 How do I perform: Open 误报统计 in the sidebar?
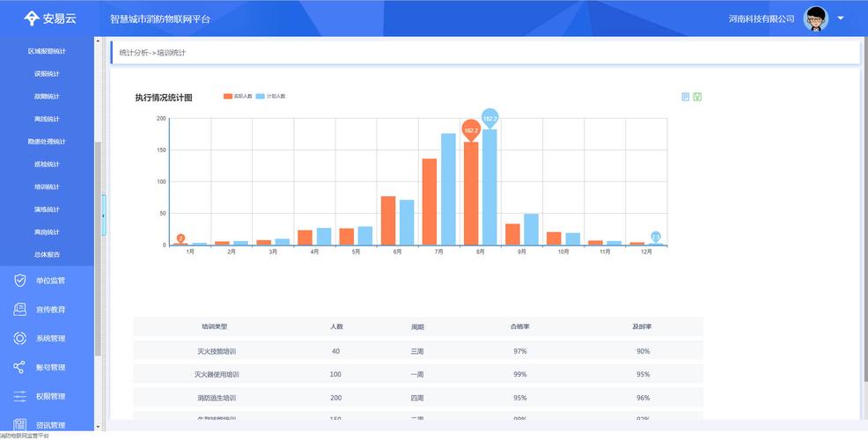(47, 74)
